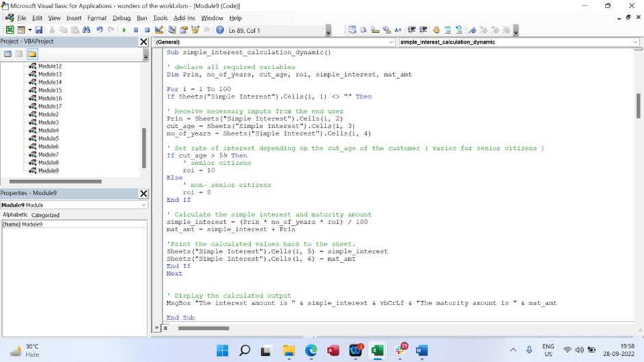The width and height of the screenshot is (644, 362).
Task: Switch to Procedure View at code window bottom
Action: (156, 328)
